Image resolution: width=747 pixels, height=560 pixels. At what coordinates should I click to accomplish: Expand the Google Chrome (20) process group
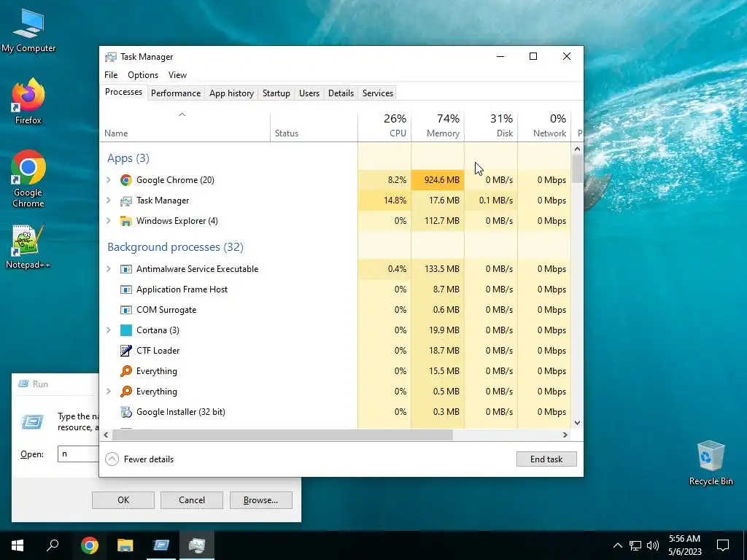(109, 180)
